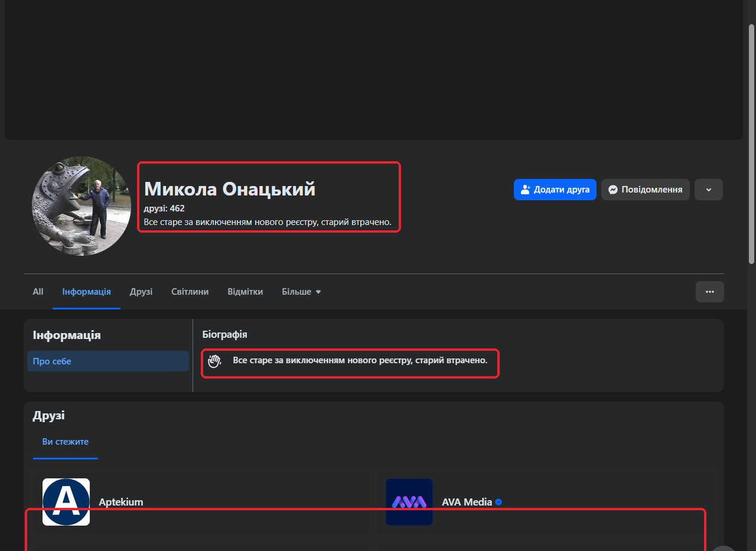Click the Біографія heading

click(x=225, y=334)
